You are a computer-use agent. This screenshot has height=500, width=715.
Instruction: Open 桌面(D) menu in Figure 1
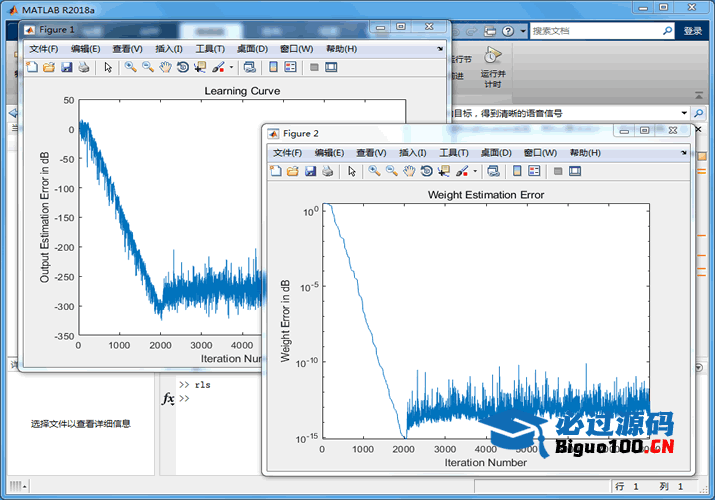(252, 49)
